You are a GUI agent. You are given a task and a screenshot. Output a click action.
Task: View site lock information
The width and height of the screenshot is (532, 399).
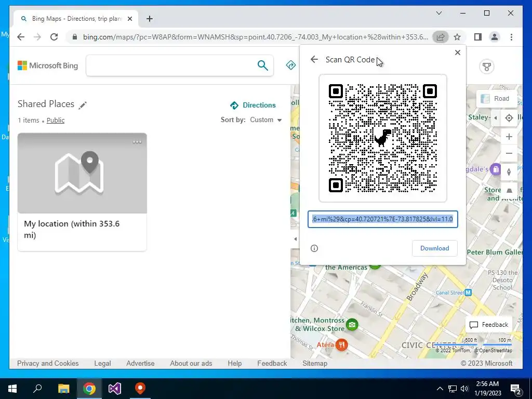75,37
